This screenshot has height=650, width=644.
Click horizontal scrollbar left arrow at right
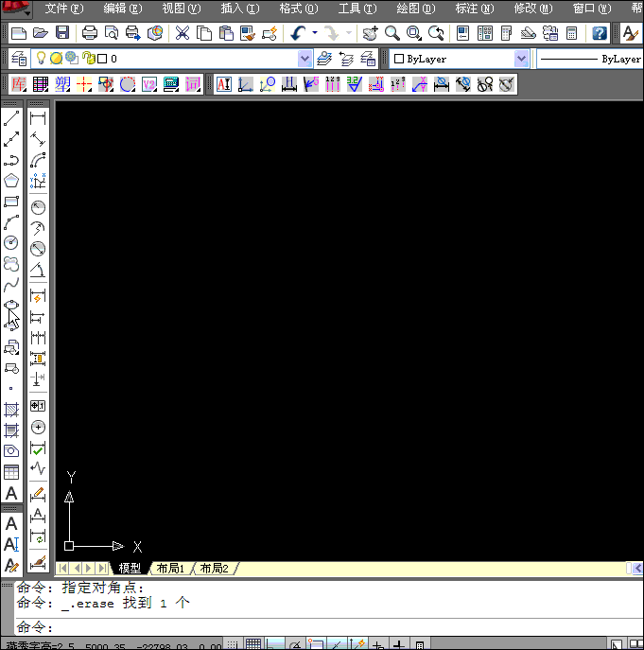point(638,568)
